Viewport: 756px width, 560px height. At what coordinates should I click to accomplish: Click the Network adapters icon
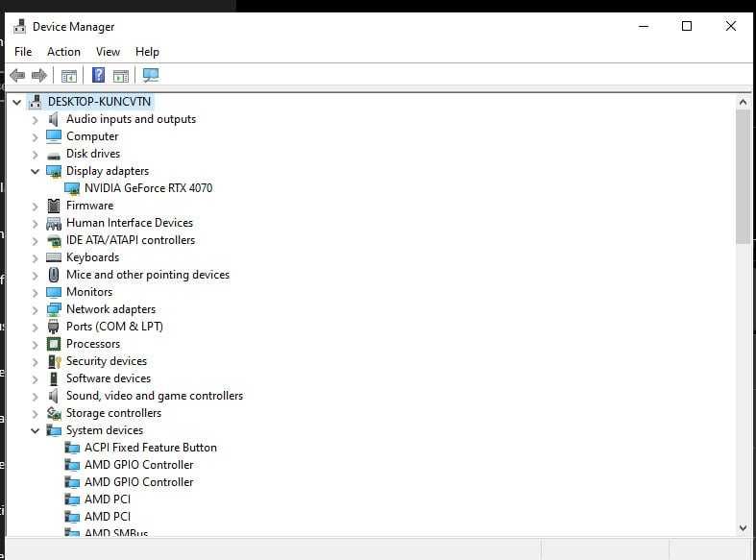pos(54,309)
